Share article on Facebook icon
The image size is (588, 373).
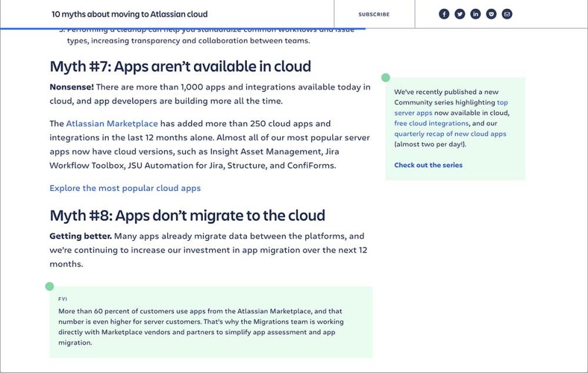(x=444, y=14)
